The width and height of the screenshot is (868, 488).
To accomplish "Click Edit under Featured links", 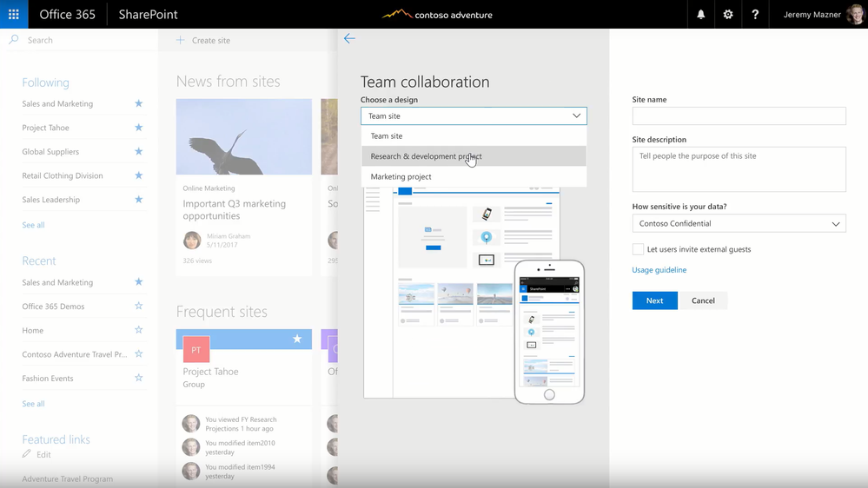I will pyautogui.click(x=43, y=455).
